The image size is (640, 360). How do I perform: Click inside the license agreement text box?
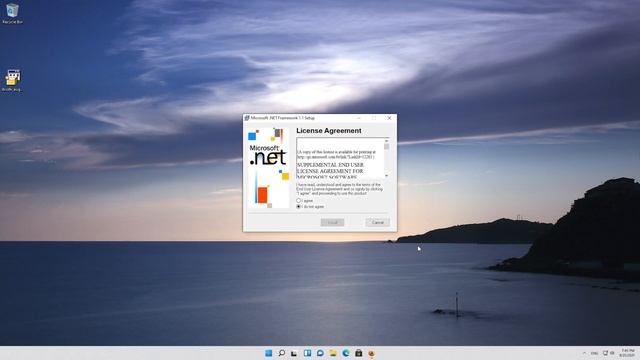coord(340,158)
